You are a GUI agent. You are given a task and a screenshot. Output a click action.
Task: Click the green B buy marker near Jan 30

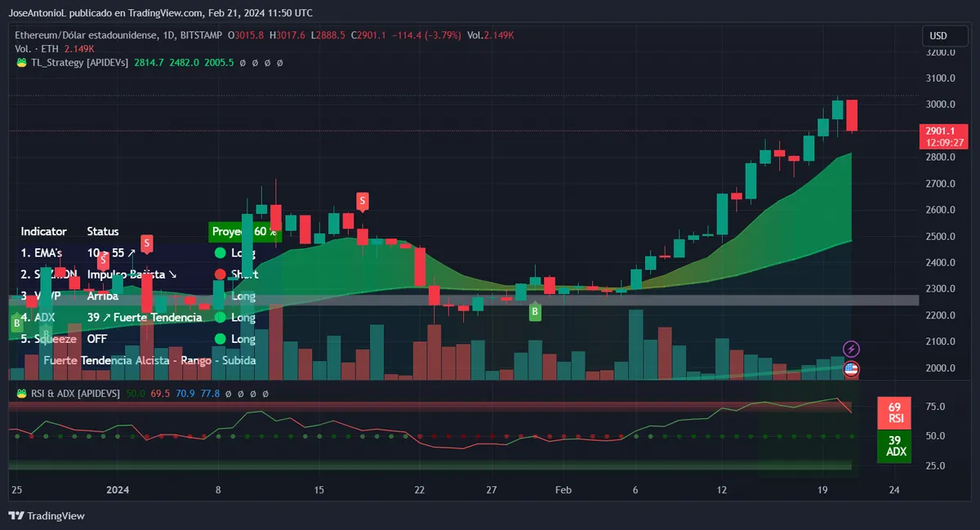click(535, 311)
